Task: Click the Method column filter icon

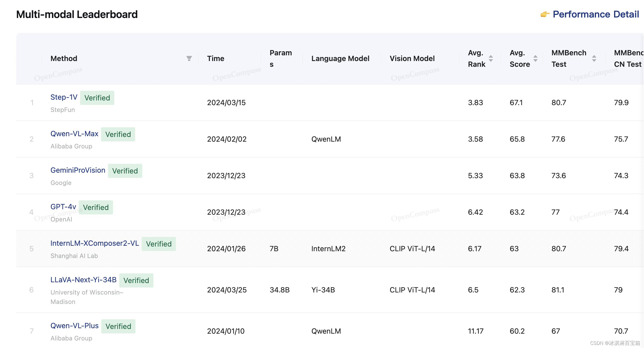Action: [x=189, y=58]
